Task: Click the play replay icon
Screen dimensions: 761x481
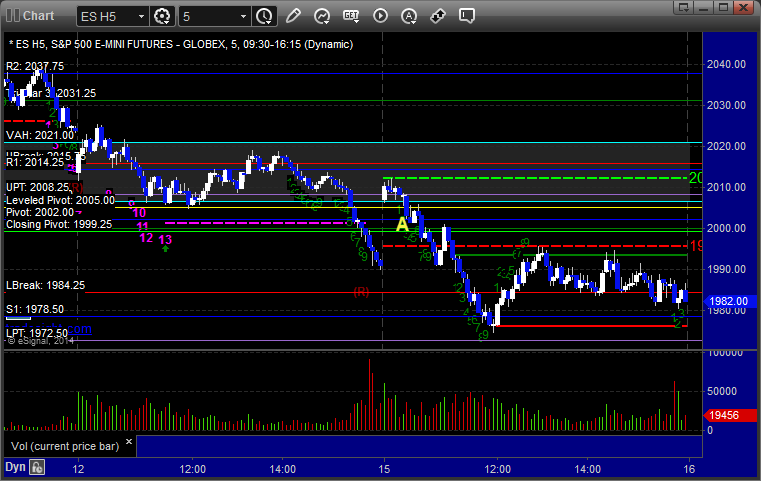Action: point(380,16)
